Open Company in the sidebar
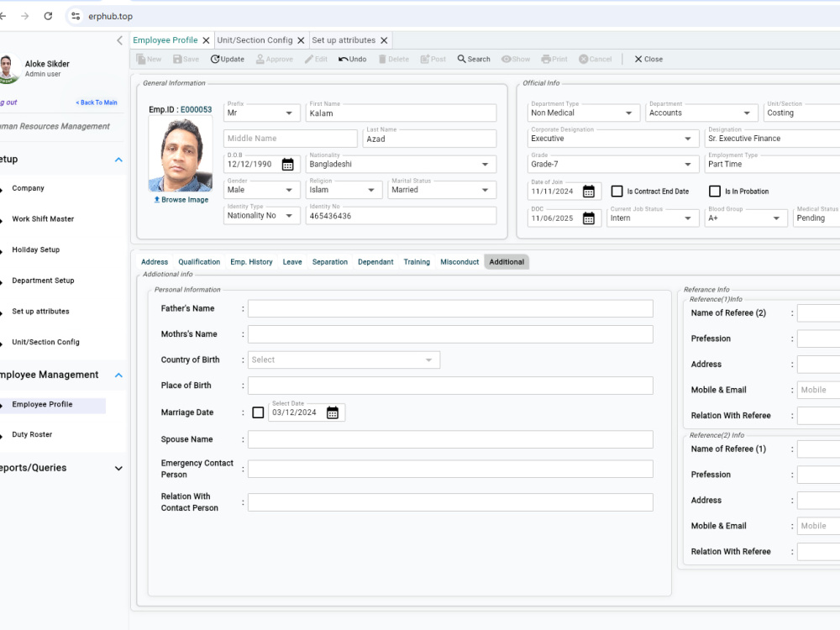 (29, 188)
